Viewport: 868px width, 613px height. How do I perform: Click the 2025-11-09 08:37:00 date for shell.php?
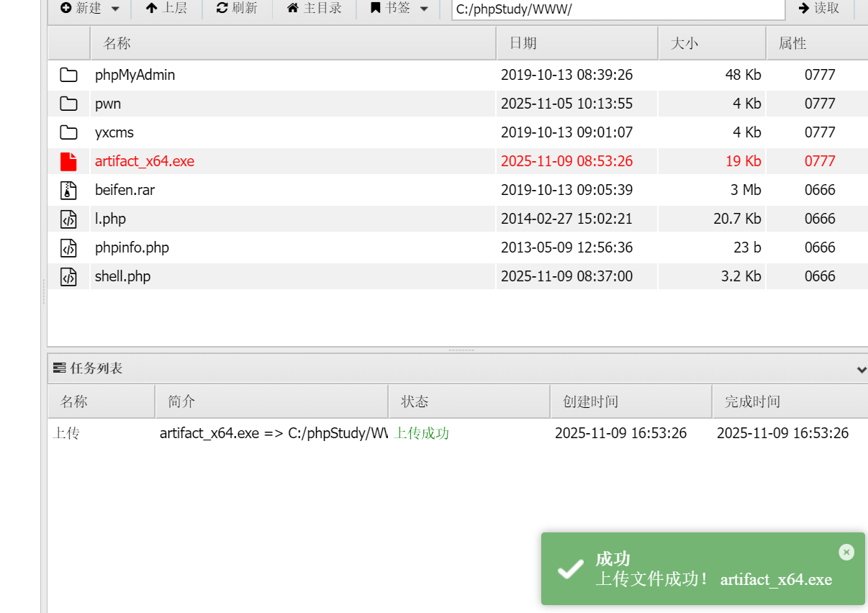coord(566,276)
